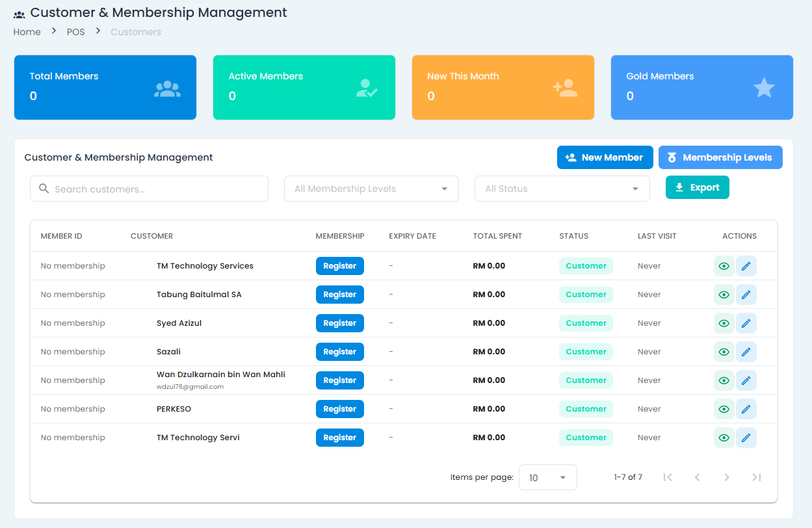
Task: Click the people icon beside page title
Action: (x=20, y=14)
